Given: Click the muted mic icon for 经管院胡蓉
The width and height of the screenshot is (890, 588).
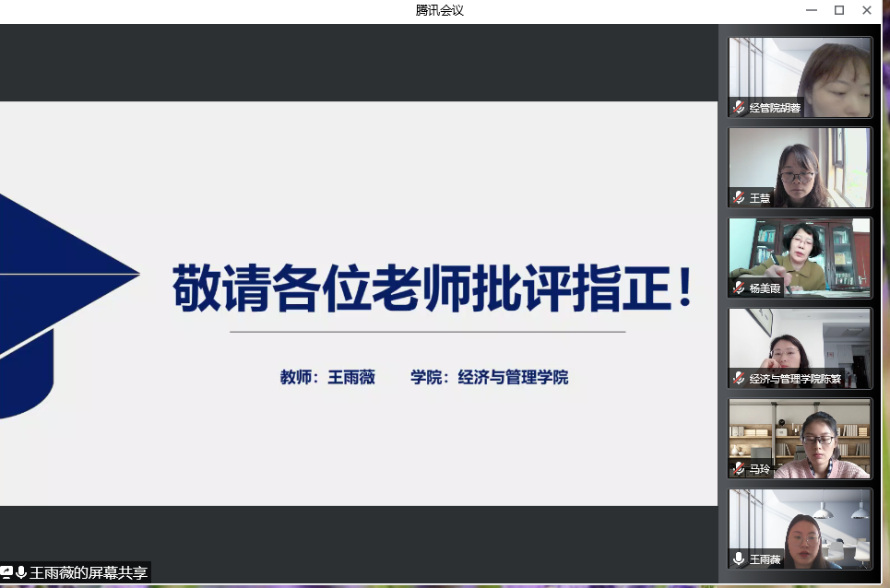Looking at the screenshot, I should click(739, 108).
